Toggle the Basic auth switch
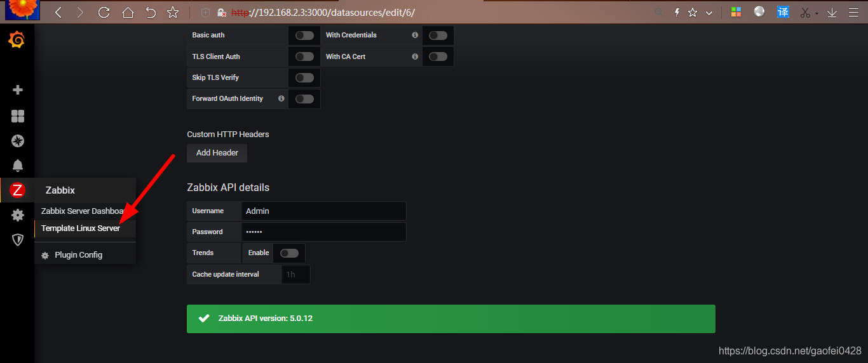The width and height of the screenshot is (868, 363). click(x=304, y=36)
